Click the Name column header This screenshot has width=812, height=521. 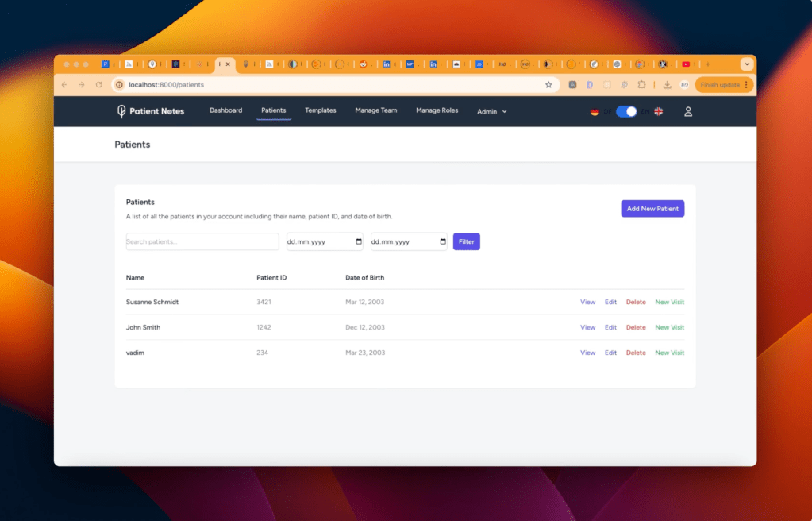point(135,277)
